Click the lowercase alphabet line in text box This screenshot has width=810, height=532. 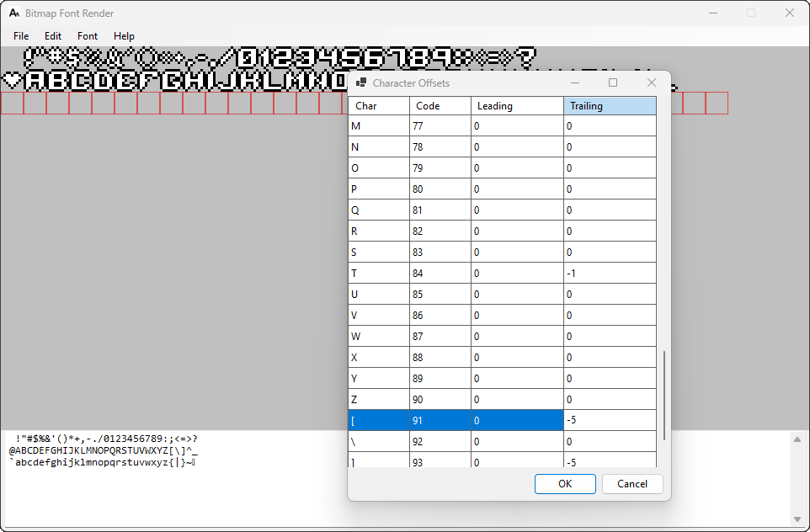click(102, 462)
